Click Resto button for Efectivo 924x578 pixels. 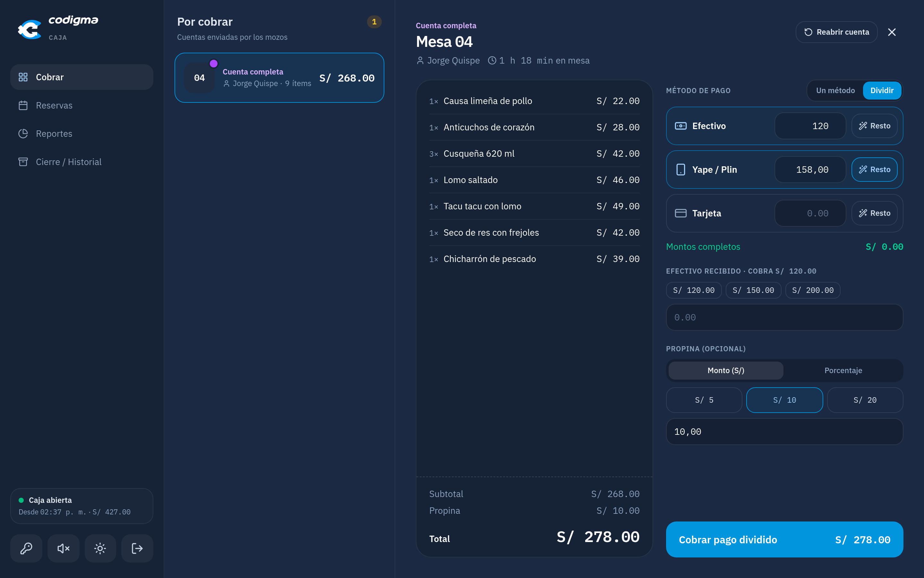874,126
